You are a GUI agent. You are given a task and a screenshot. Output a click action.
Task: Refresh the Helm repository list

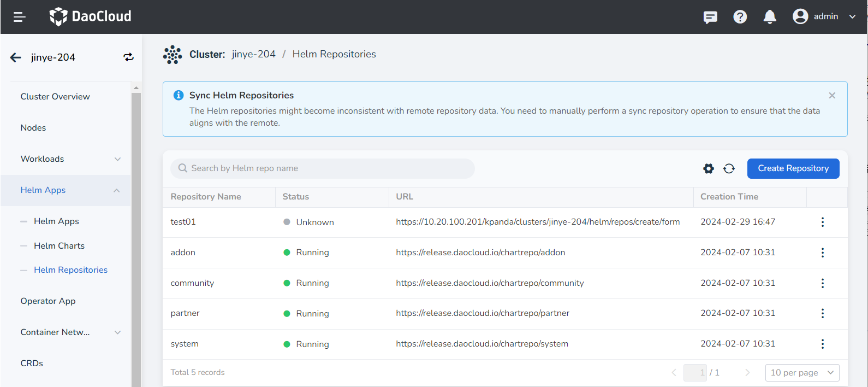click(x=729, y=168)
